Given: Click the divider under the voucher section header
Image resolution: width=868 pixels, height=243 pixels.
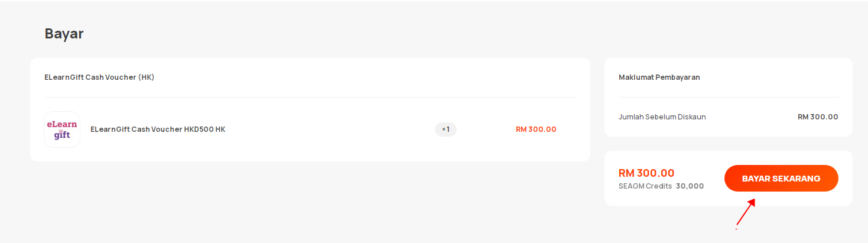Looking at the screenshot, I should click(x=310, y=97).
